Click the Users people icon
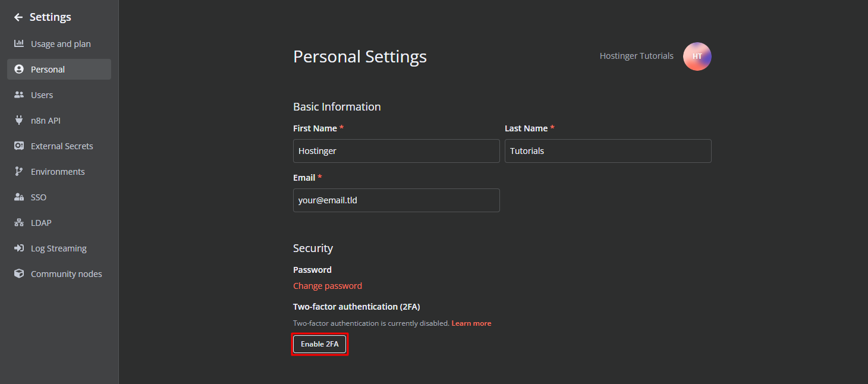Viewport: 868px width, 384px height. point(19,95)
